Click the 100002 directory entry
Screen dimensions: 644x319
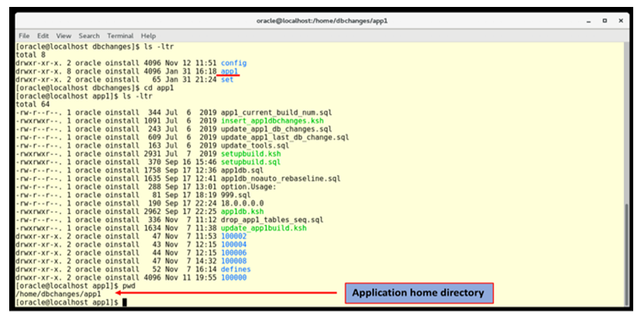tap(233, 237)
